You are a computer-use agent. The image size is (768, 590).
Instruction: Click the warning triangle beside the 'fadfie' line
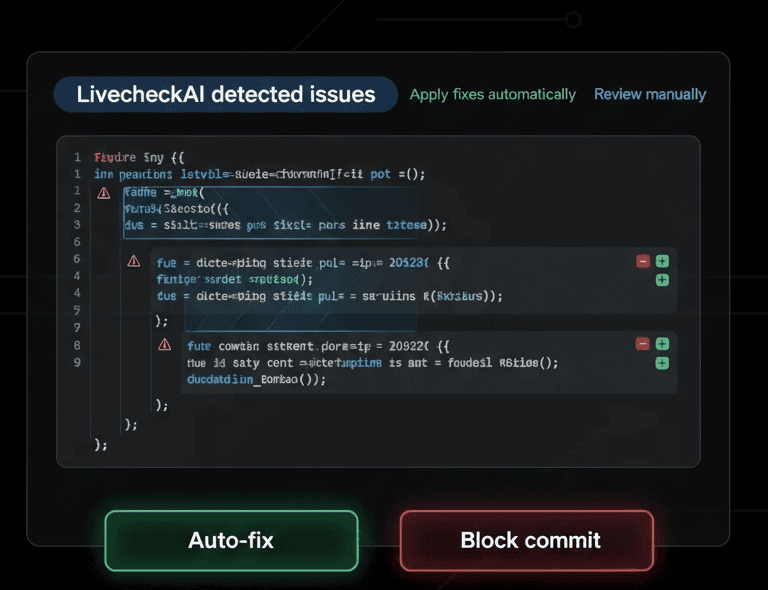104,193
